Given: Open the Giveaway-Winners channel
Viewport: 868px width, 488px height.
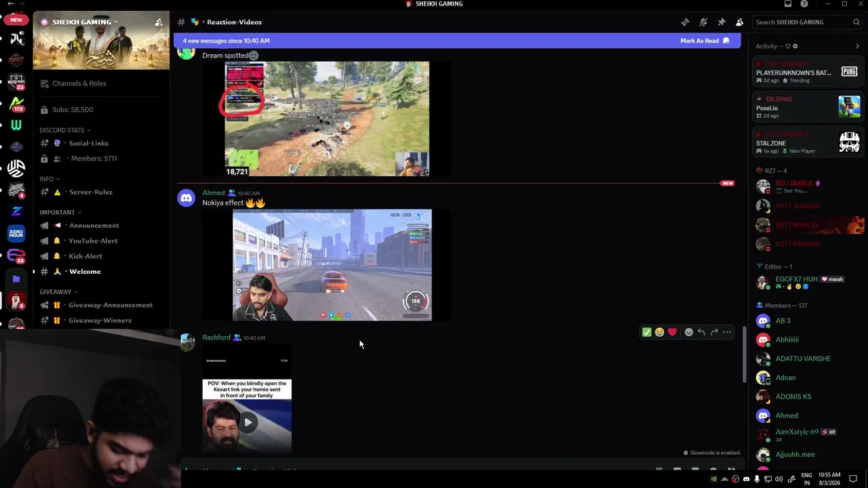Looking at the screenshot, I should [101, 321].
